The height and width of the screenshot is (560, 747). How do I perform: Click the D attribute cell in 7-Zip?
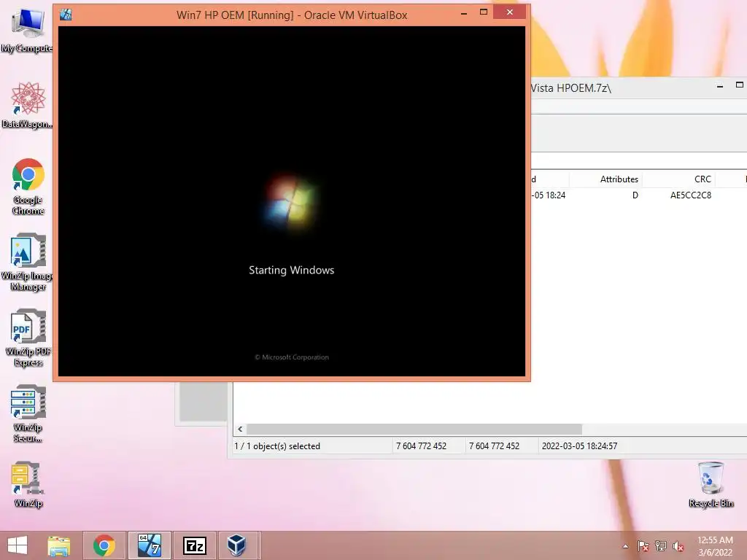coord(635,195)
